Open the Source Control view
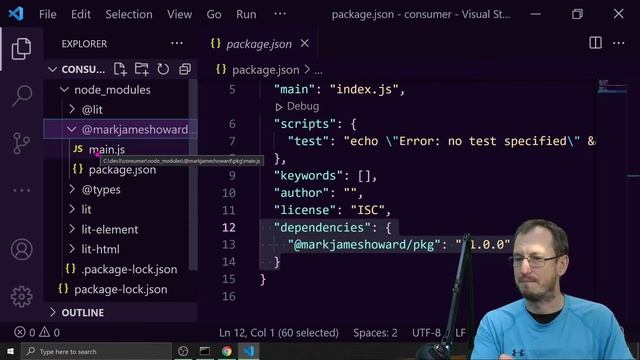The image size is (640, 360). (x=21, y=143)
